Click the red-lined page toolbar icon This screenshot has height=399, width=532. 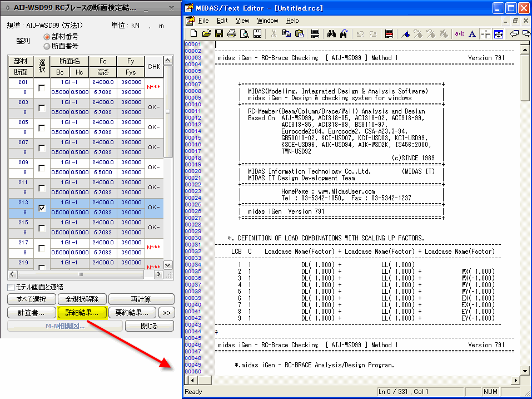[389, 33]
